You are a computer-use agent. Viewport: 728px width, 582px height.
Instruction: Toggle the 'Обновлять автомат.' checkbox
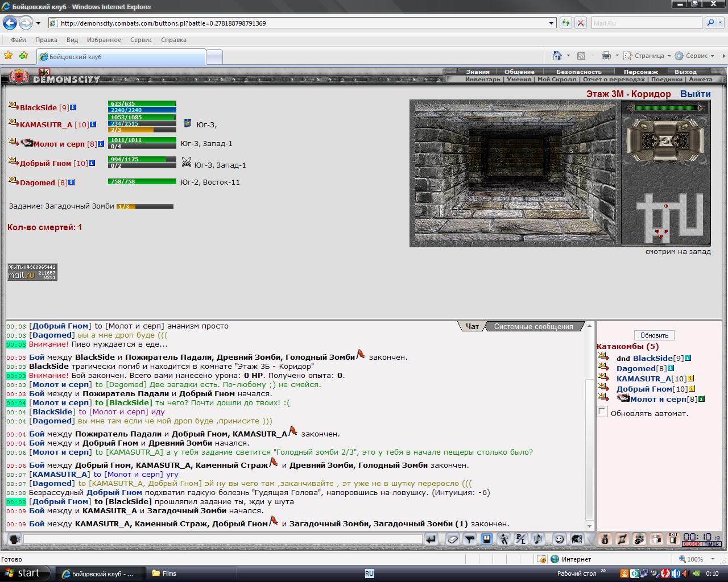[602, 412]
